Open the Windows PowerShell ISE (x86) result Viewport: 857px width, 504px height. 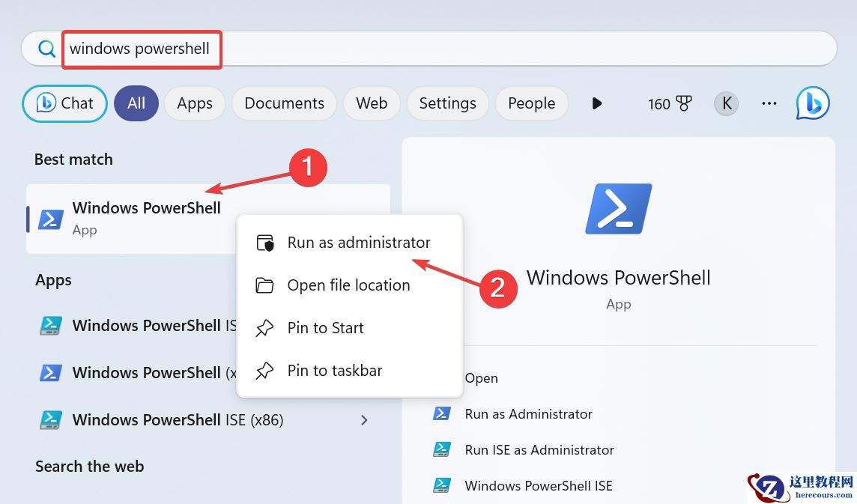tap(208, 420)
